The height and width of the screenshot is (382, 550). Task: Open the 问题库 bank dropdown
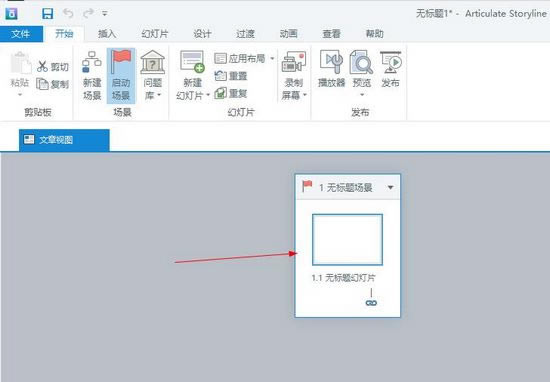click(153, 75)
